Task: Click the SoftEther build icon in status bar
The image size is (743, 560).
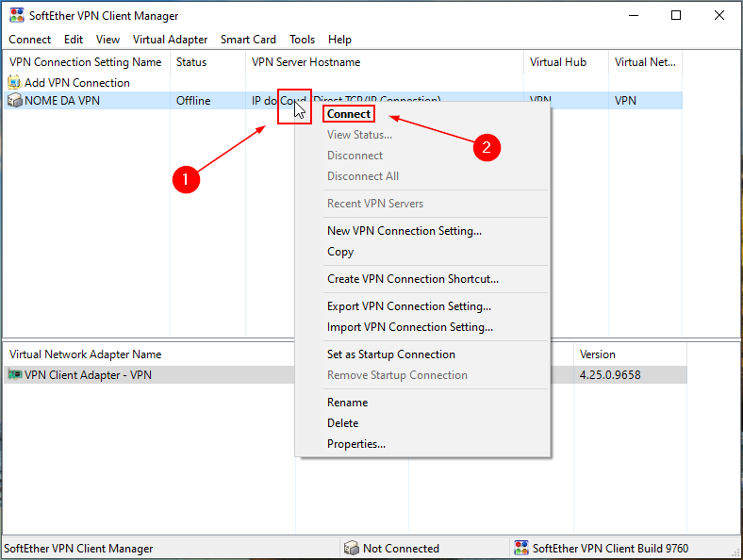Action: [521, 548]
